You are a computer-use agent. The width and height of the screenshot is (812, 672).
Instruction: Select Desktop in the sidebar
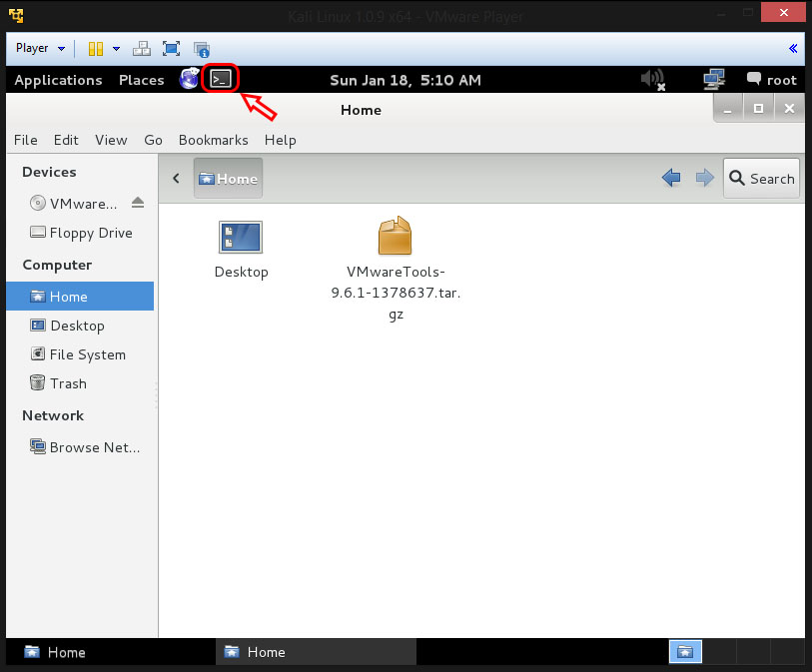point(68,326)
